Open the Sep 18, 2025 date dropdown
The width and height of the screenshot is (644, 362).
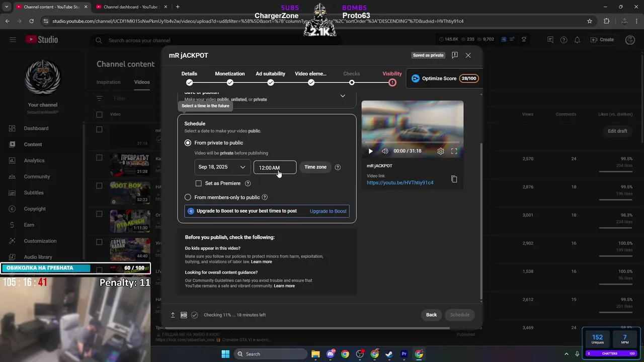tap(222, 167)
